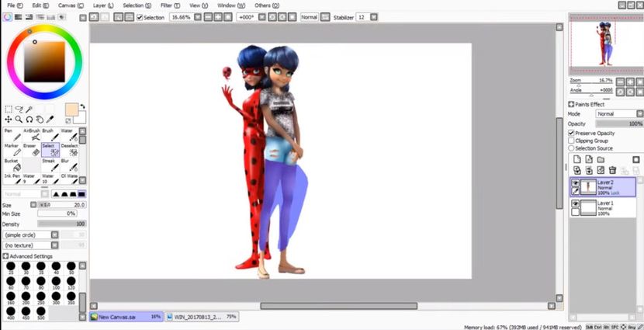Choose the Eraser tool
This screenshot has width=644, height=330.
point(31,149)
